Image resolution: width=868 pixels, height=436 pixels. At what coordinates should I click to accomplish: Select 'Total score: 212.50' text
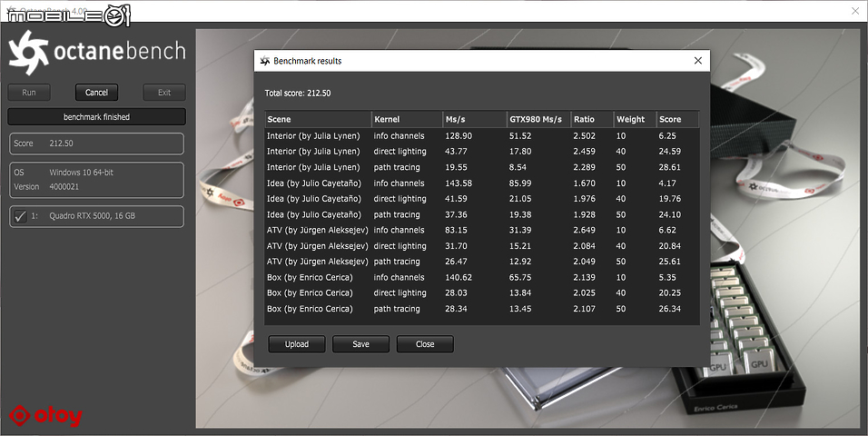coord(298,93)
